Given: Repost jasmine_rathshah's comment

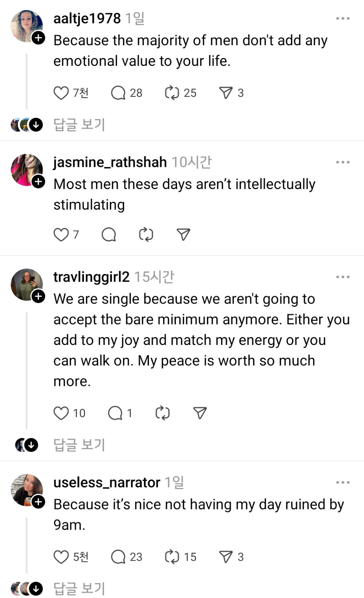Looking at the screenshot, I should click(146, 235).
